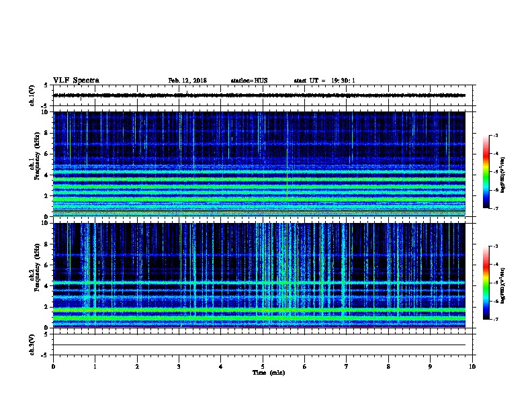The width and height of the screenshot is (532, 411).
Task: Click the '10' tick on Time axis
Action: (472, 367)
